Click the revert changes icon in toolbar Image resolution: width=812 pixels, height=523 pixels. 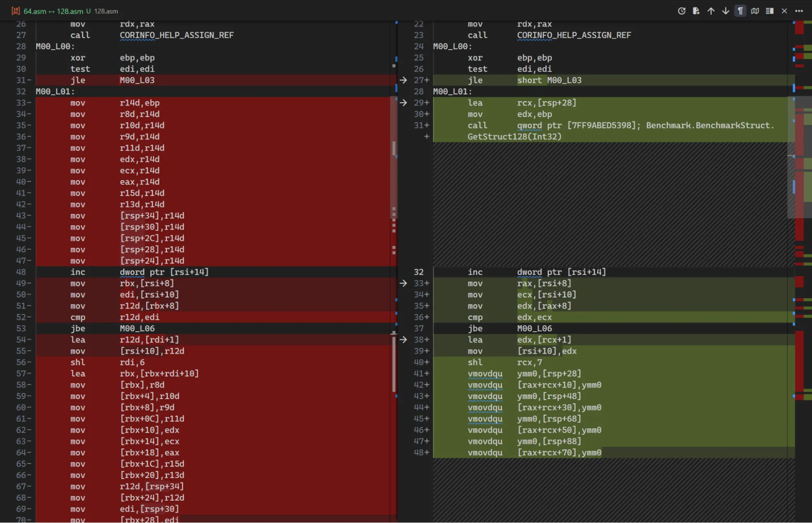tap(682, 11)
